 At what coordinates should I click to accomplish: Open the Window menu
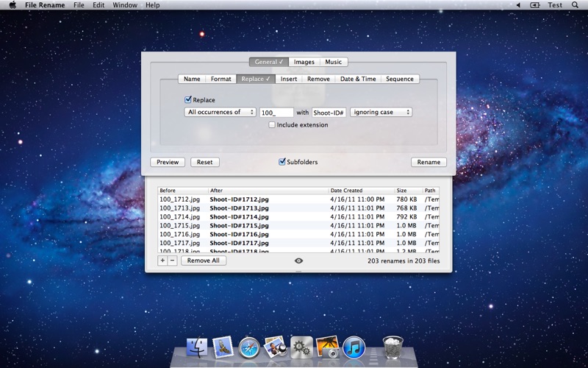click(x=125, y=5)
